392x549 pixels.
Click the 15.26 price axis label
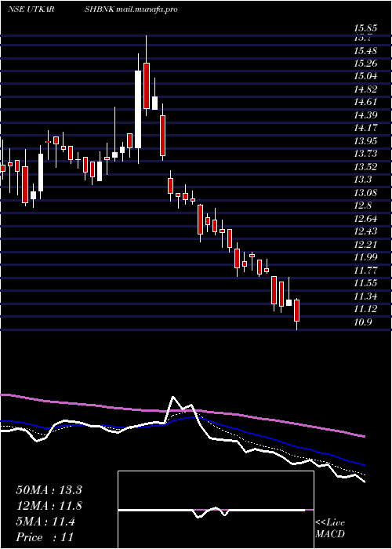point(365,64)
